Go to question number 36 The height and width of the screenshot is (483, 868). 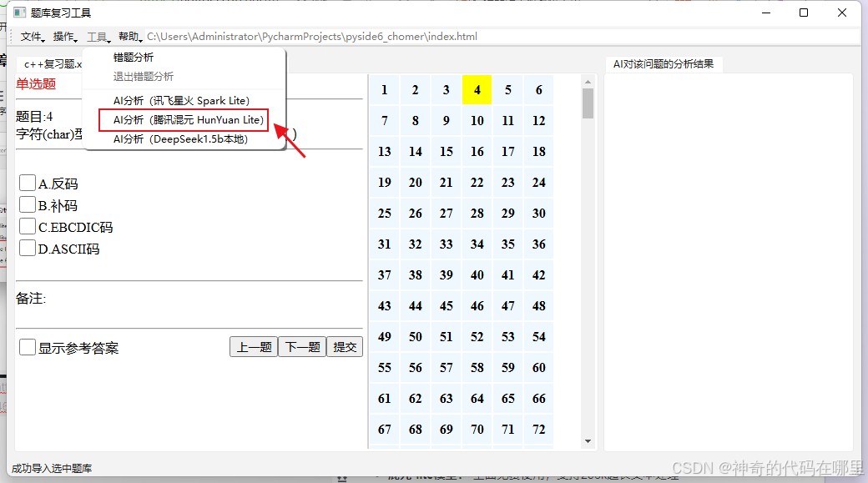pyautogui.click(x=538, y=244)
